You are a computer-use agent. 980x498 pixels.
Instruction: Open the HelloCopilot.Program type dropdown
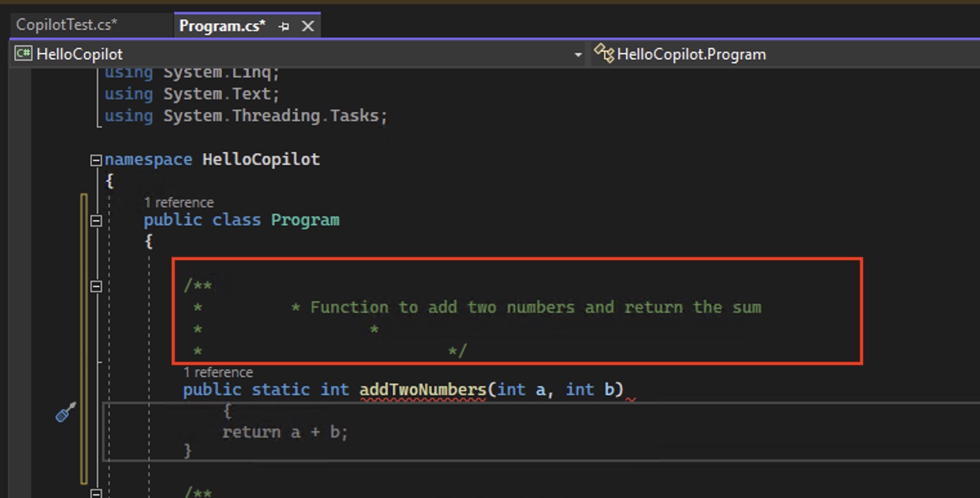tap(785, 54)
